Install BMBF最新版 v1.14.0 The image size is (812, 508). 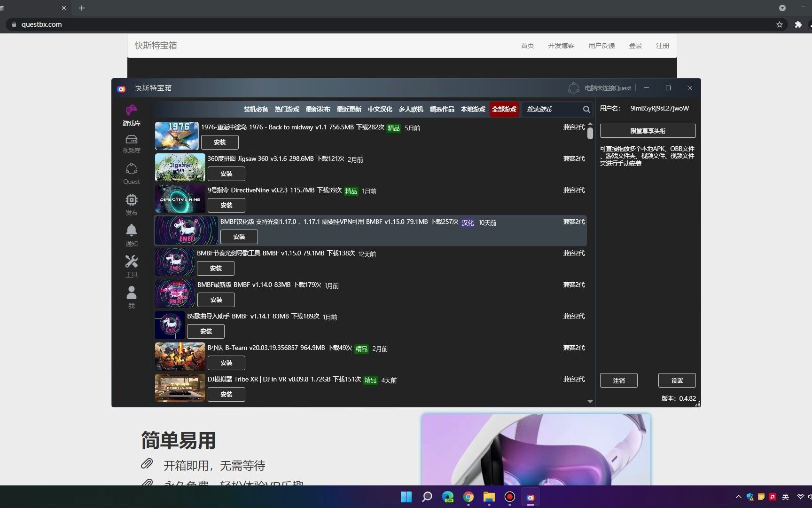216,300
